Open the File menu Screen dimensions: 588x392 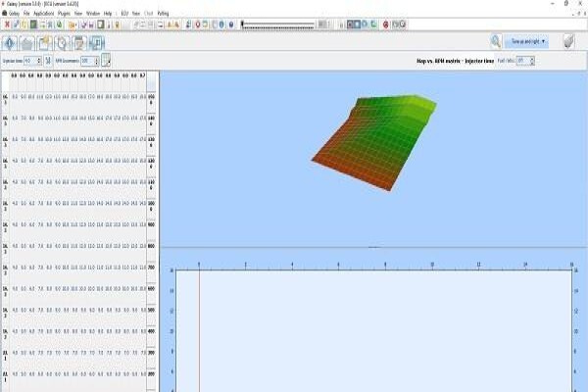pyautogui.click(x=26, y=14)
